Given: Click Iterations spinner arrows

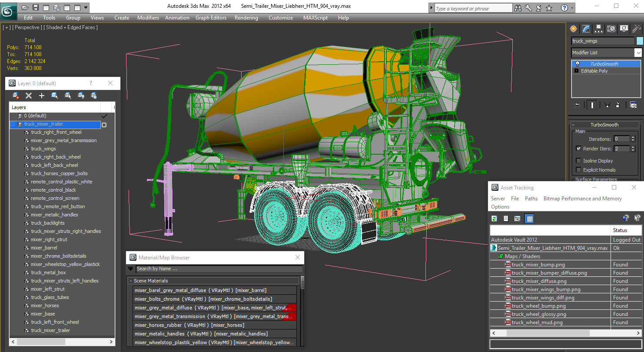Looking at the screenshot, I should pos(633,139).
